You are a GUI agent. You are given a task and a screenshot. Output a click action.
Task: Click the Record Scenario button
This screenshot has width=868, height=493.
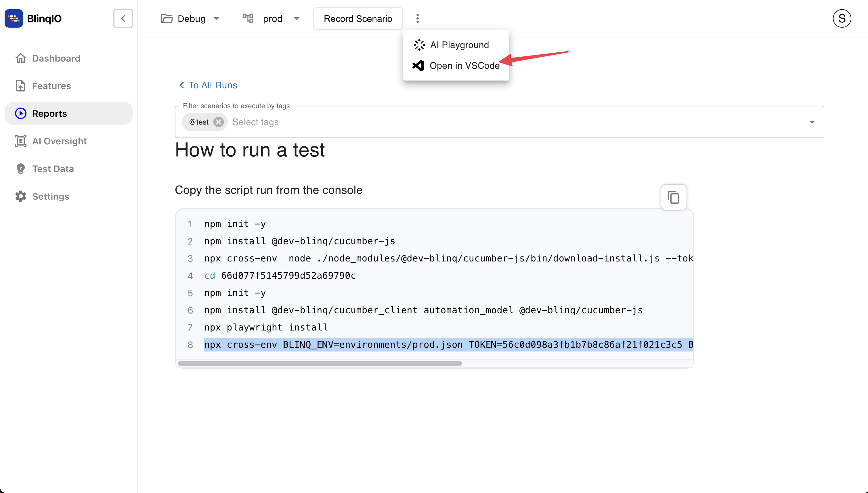[x=358, y=19]
